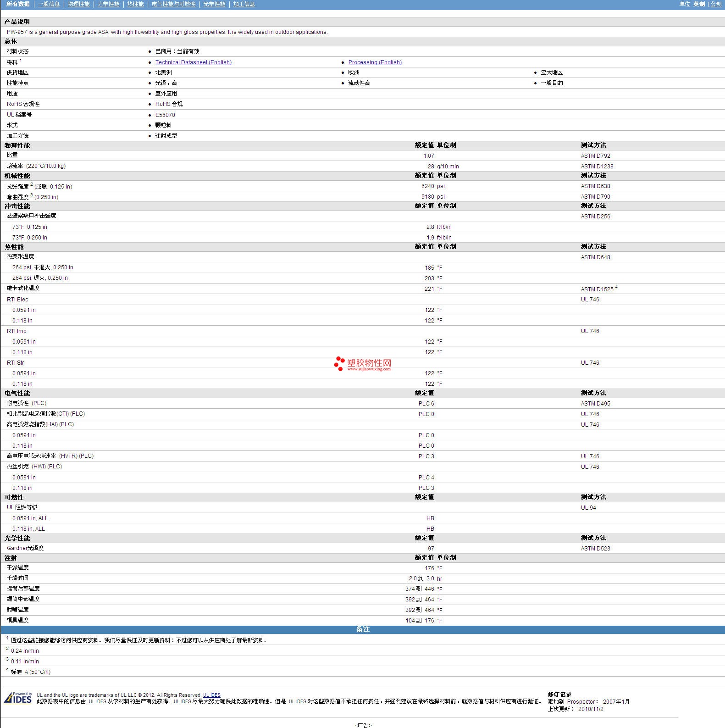Switch to the 加工信息 tab
Screen dimensions: 725x728
click(244, 4)
